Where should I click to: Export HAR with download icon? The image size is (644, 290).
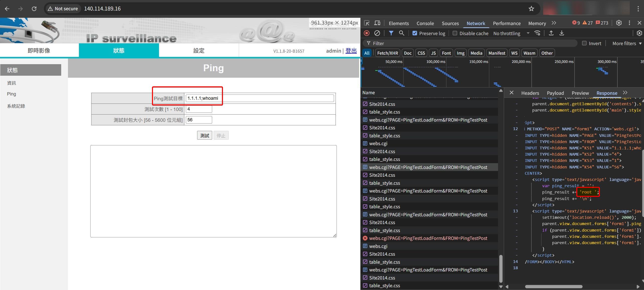(x=562, y=33)
